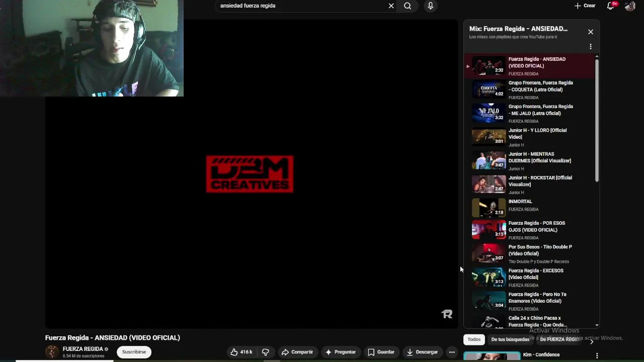Click the video title 'Fuerza Regida - ANSIEDAD (VIDEO OFICIAL)'
644x362 pixels.
pos(112,338)
